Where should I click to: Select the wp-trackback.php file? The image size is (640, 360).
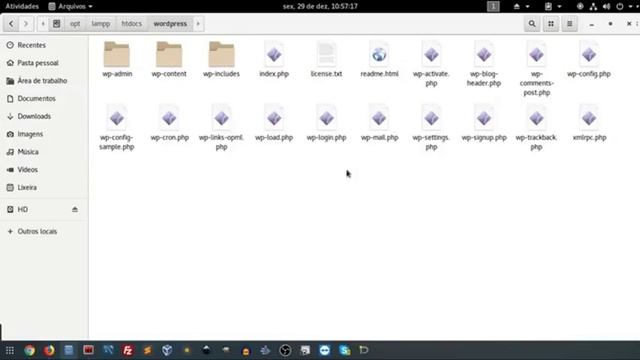click(536, 128)
